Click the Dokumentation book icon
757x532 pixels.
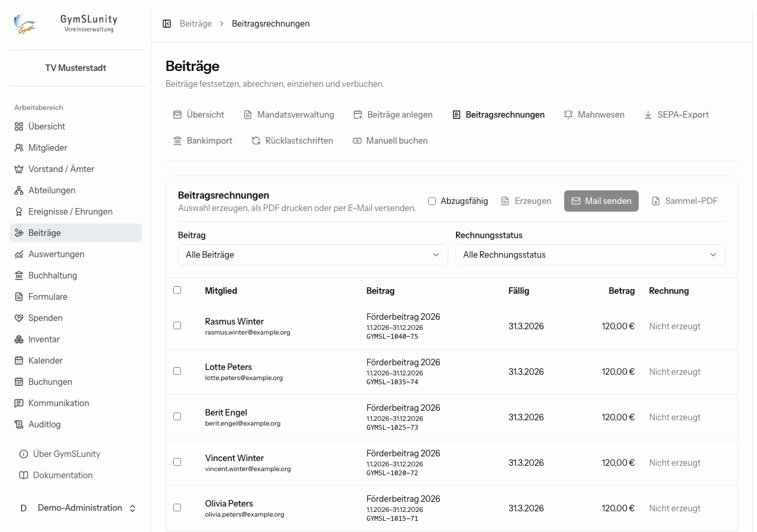24,475
